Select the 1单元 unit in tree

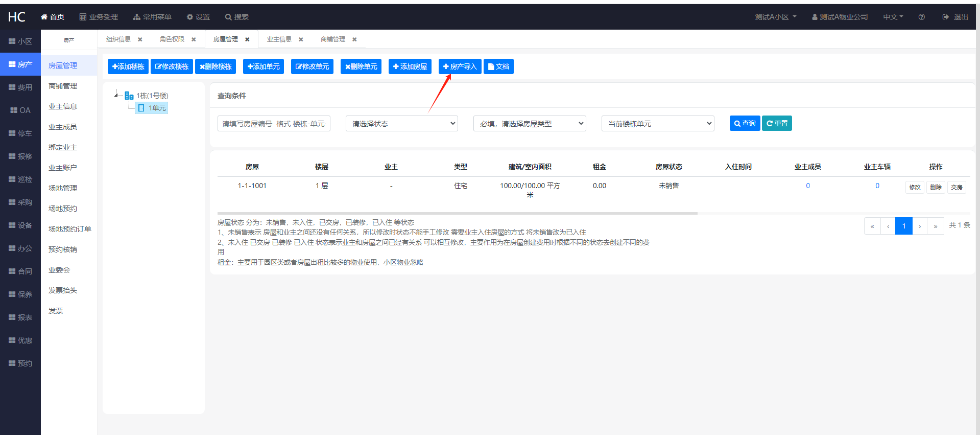point(152,108)
